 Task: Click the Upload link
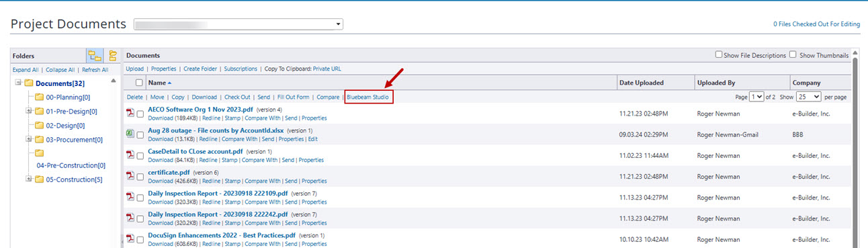click(x=135, y=69)
